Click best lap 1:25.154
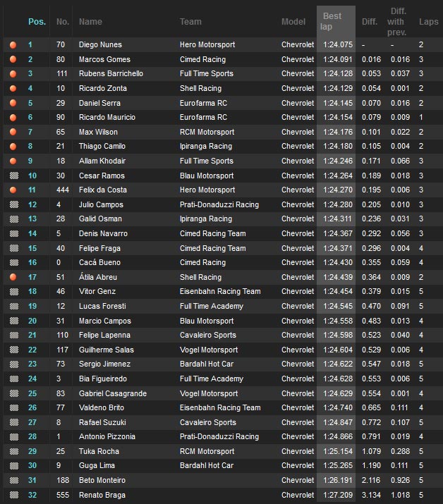Screen dimensions: 443x504 tap(338, 451)
